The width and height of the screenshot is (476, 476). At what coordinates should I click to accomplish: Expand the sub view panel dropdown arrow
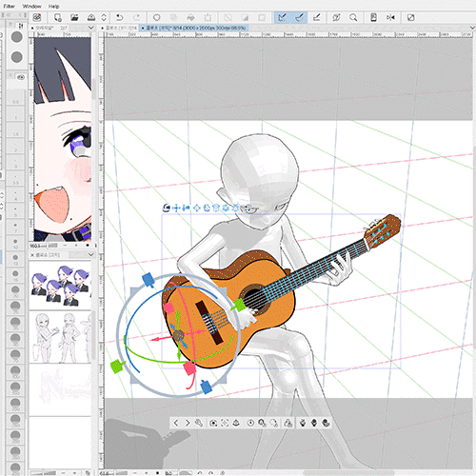90,28
